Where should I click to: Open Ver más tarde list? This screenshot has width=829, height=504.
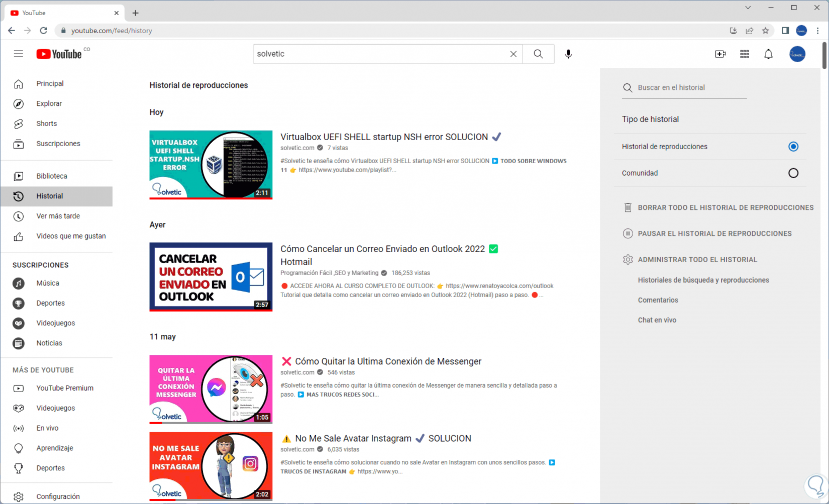pyautogui.click(x=57, y=216)
